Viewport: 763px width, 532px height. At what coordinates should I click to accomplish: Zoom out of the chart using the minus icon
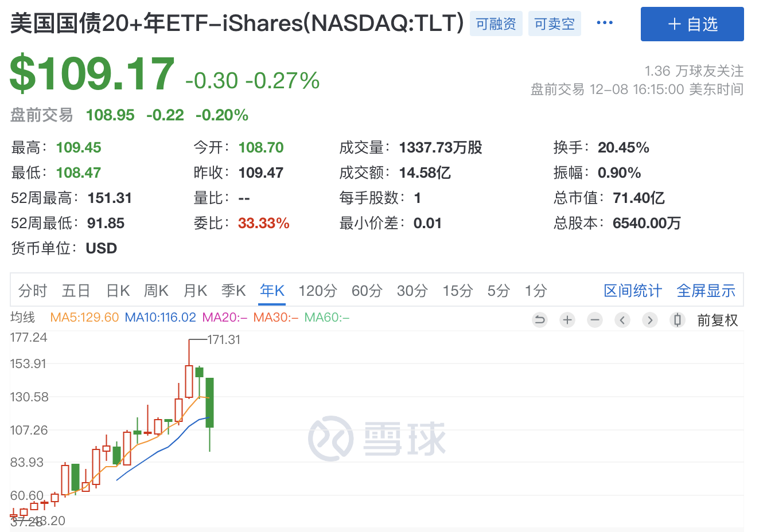(595, 320)
